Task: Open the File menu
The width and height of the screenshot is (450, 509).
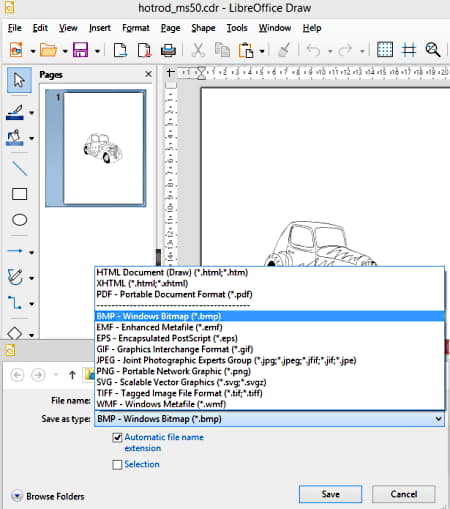Action: (x=15, y=28)
